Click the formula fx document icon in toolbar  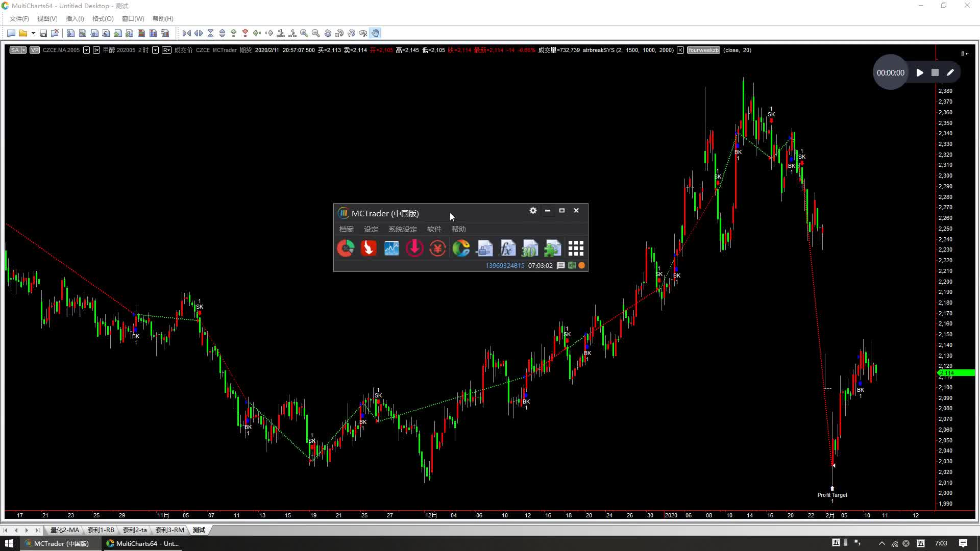click(106, 33)
